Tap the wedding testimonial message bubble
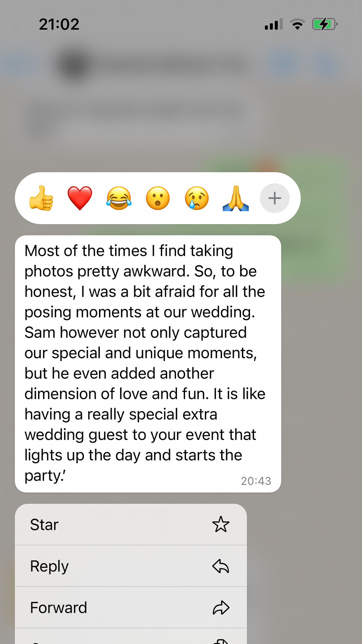The image size is (362, 644). 148,364
